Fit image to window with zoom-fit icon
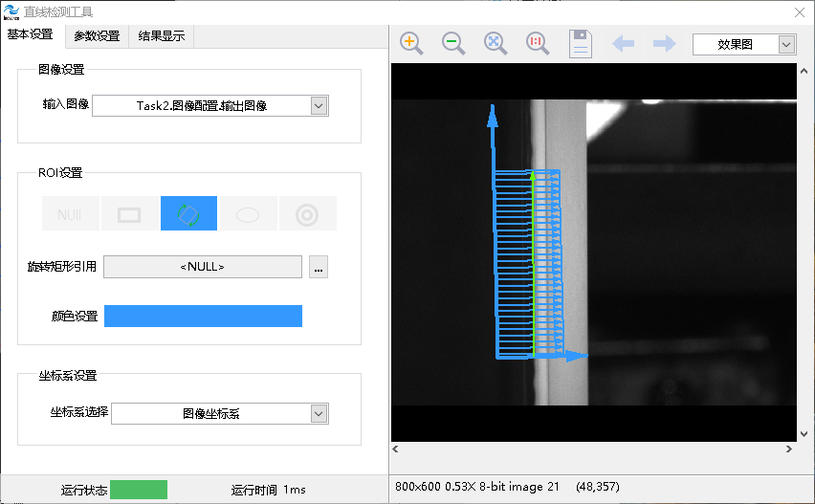This screenshot has height=504, width=815. pyautogui.click(x=496, y=43)
